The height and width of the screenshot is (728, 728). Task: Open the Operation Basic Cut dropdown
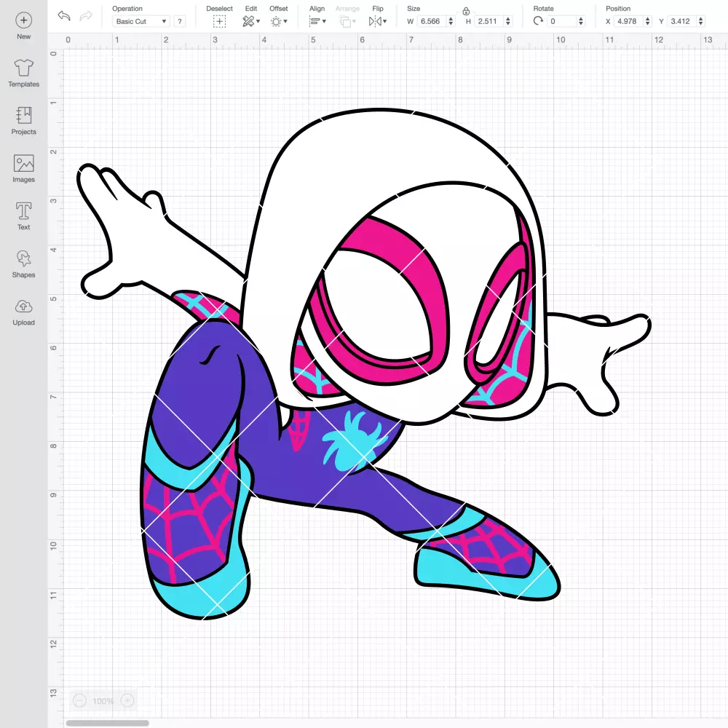141,21
